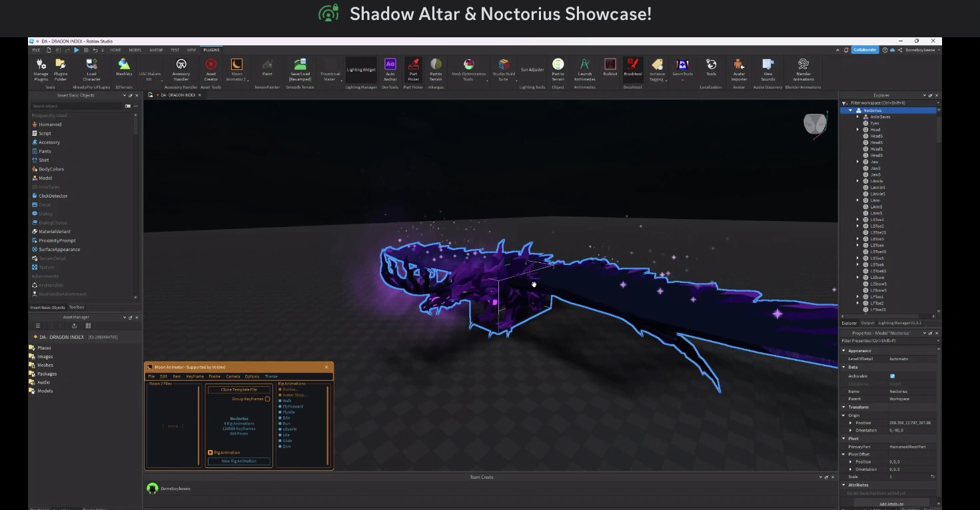Select the Load Character plugin
Image resolution: width=980 pixels, height=510 pixels.
(91, 69)
